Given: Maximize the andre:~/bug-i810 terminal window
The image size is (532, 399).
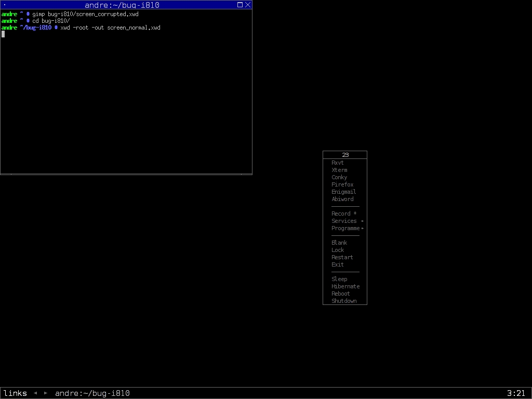Looking at the screenshot, I should 240,5.
